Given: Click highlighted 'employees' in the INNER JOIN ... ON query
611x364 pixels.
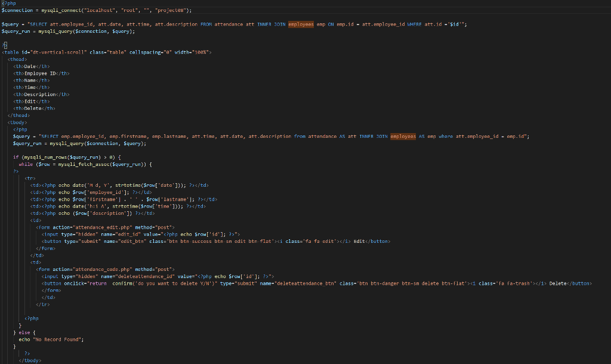Looking at the screenshot, I should coord(301,24).
